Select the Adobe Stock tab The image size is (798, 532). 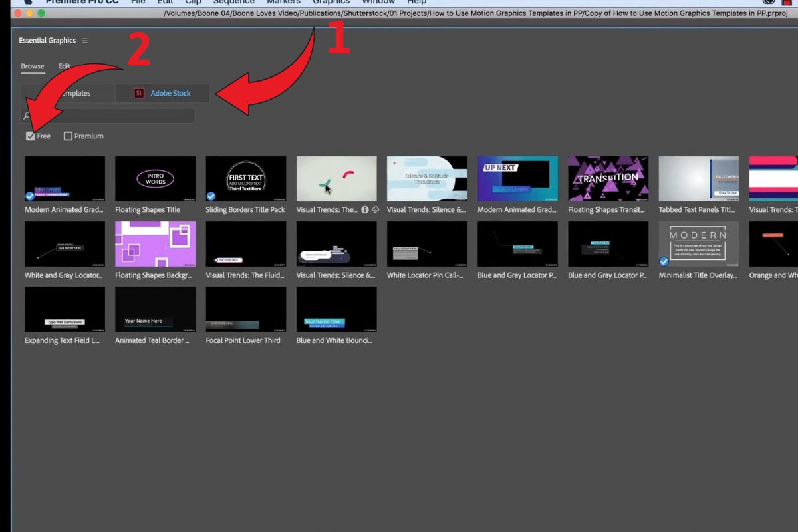pyautogui.click(x=163, y=94)
